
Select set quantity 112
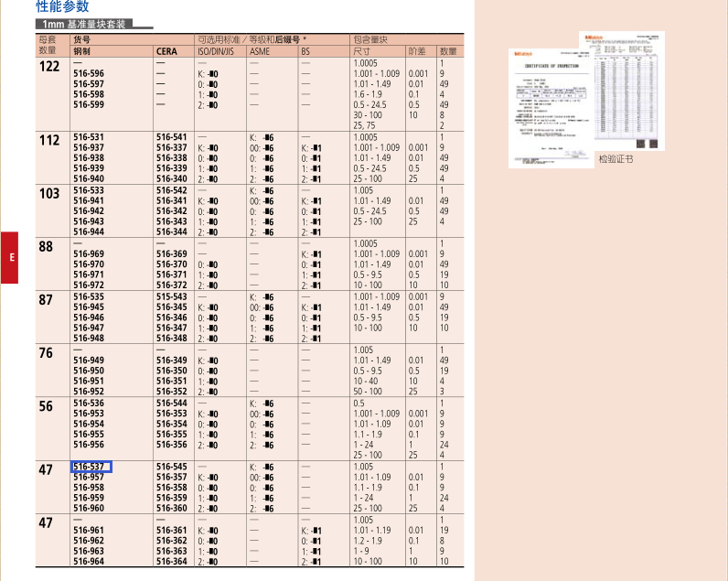pyautogui.click(x=49, y=140)
